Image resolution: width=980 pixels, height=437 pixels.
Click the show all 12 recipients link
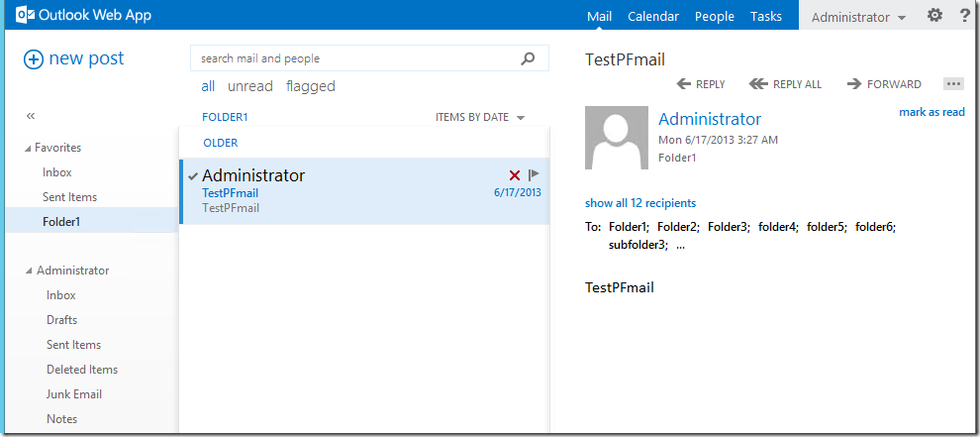[640, 203]
